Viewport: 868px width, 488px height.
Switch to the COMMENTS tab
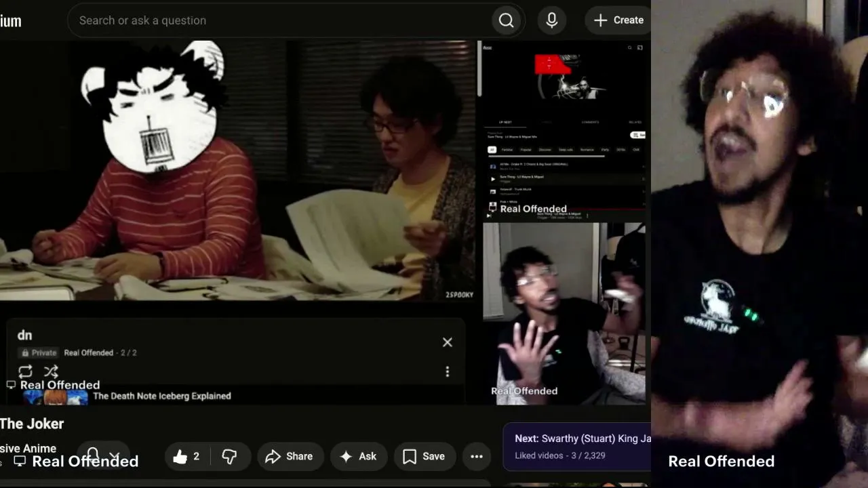(590, 122)
